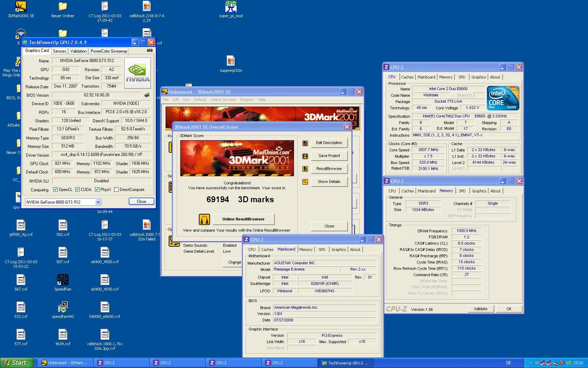Click the Validate button in CPU-Z
Screen dimensions: 588x368
(480, 309)
